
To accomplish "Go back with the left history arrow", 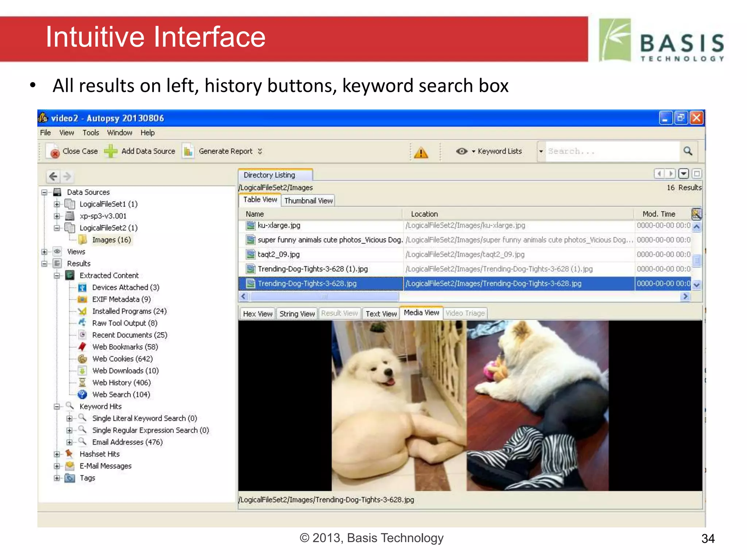I will pyautogui.click(x=53, y=176).
